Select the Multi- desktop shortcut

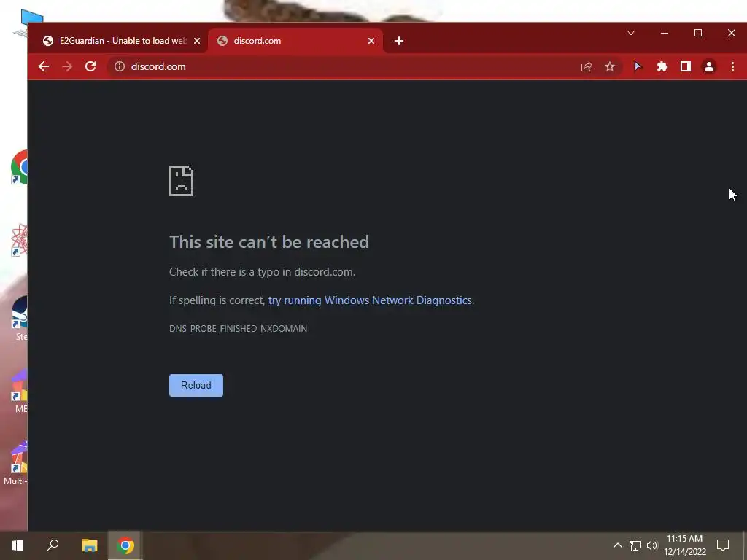coord(16,463)
